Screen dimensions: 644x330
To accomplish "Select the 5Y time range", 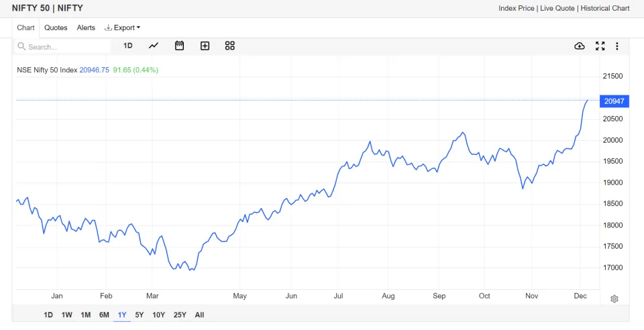I will pyautogui.click(x=140, y=315).
